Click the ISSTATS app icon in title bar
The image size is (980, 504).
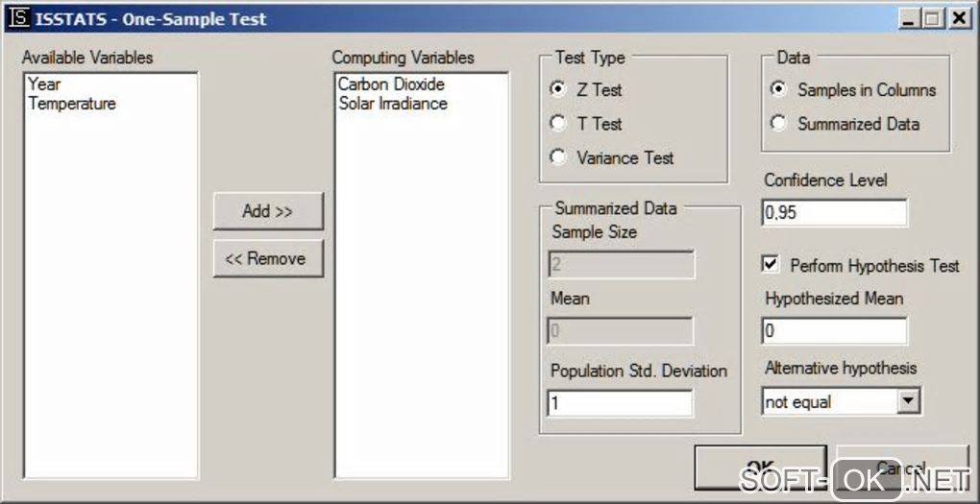[18, 18]
